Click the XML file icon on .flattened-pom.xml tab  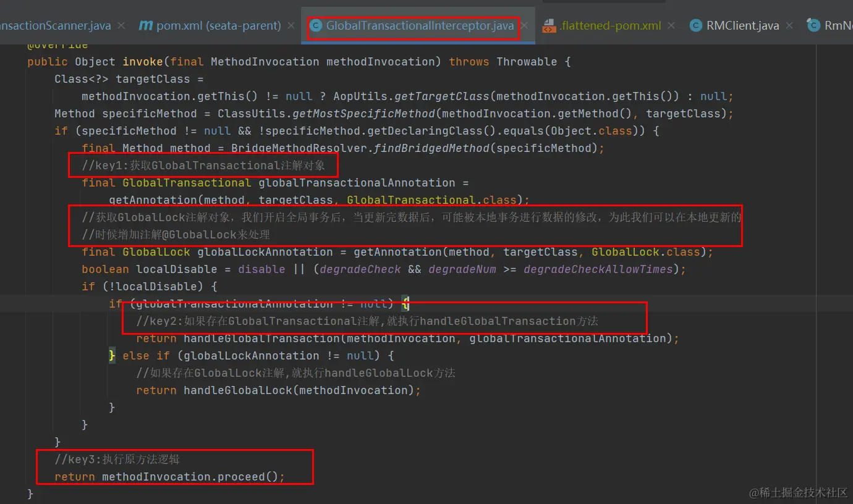(549, 26)
